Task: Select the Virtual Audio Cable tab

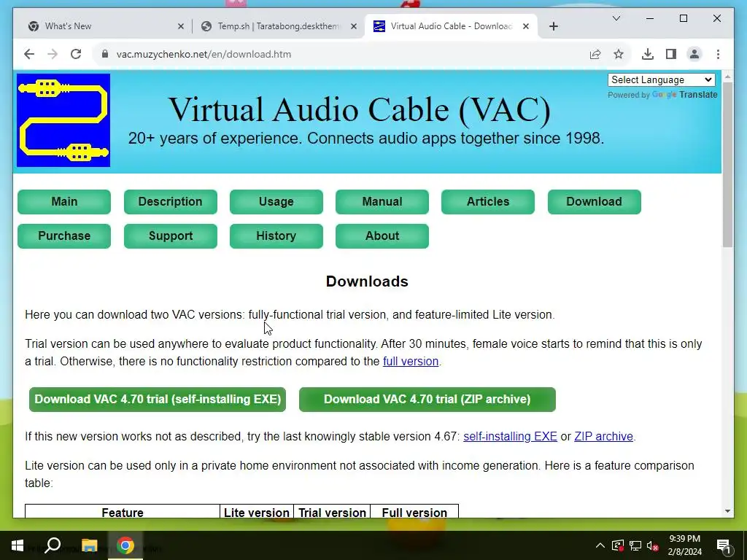Action: coord(451,26)
